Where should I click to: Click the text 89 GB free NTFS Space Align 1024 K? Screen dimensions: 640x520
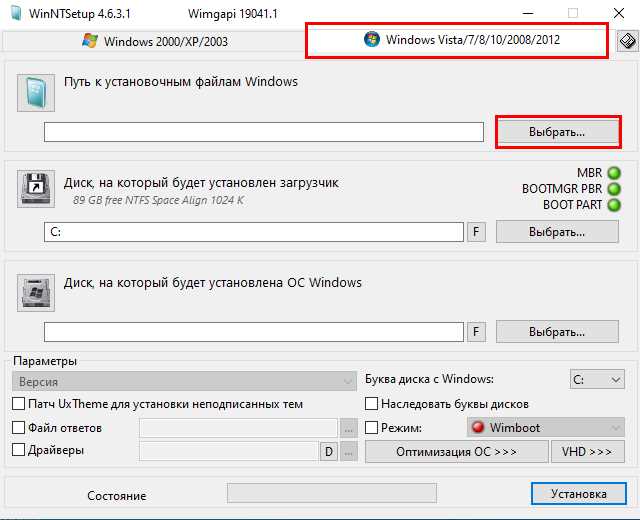(158, 200)
